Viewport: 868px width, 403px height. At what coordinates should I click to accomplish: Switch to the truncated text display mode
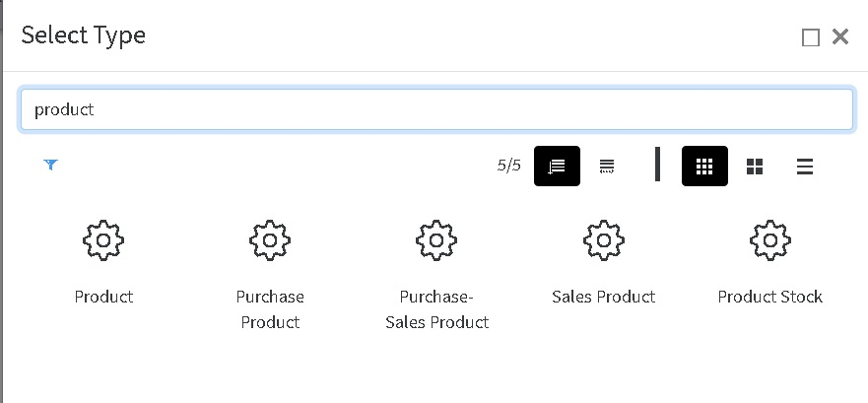[607, 166]
